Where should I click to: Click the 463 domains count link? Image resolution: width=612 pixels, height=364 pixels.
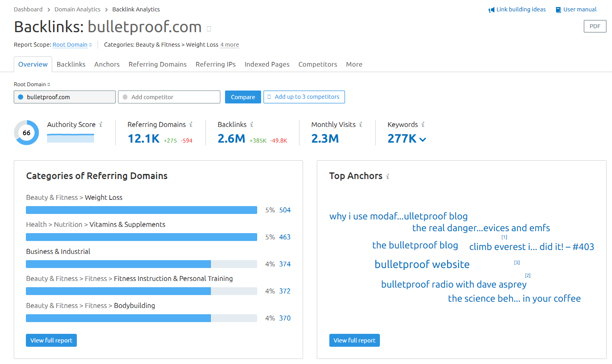pos(285,237)
